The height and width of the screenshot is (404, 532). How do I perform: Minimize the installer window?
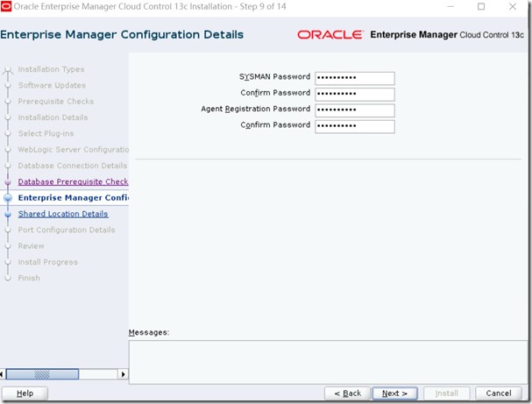(450, 6)
